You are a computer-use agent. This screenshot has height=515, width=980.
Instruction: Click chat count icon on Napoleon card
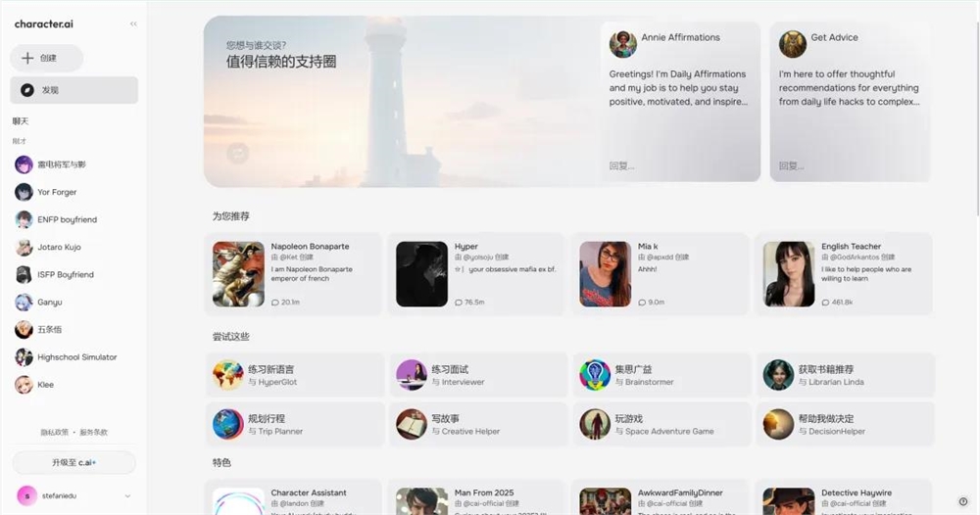275,303
